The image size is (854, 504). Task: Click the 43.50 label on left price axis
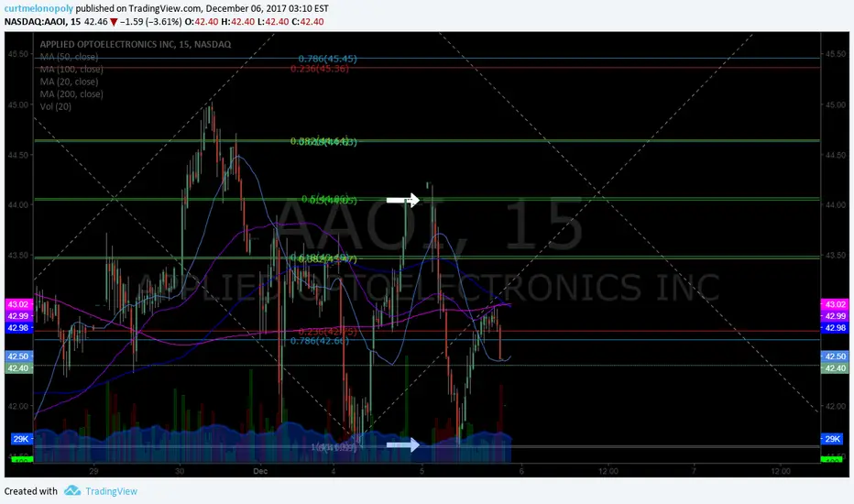pos(18,256)
